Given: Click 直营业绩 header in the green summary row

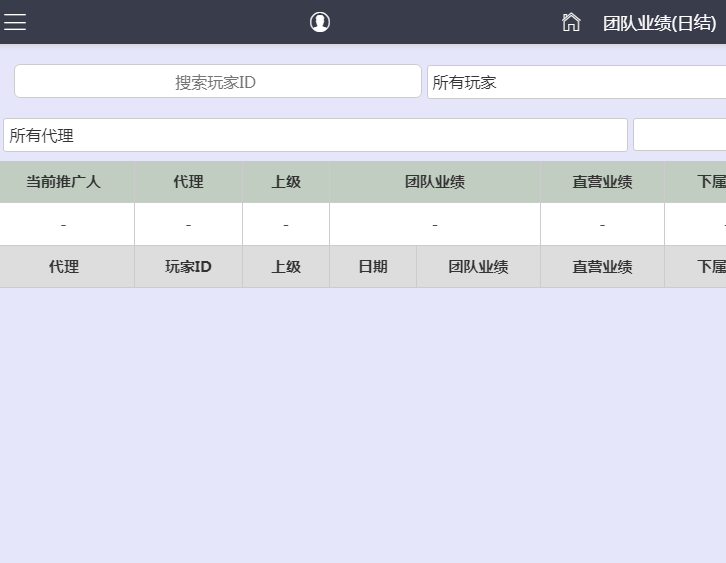Looking at the screenshot, I should pos(602,182).
